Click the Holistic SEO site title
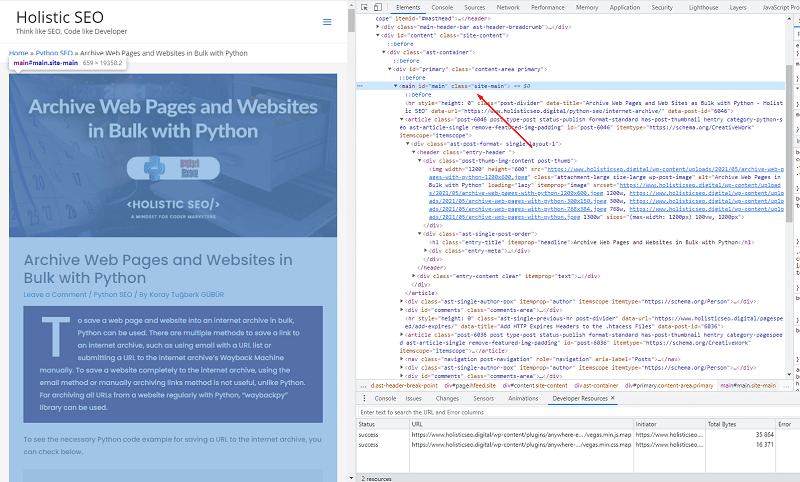 60,17
